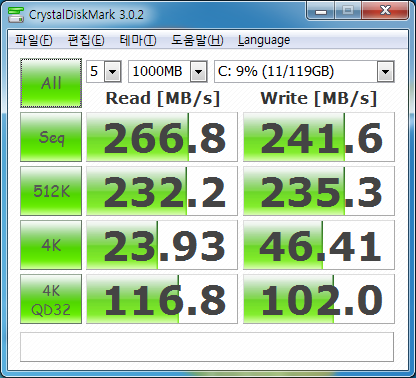Viewport: 416px width, 378px height.
Task: Open the 도움말(H) menu
Action: click(x=197, y=40)
